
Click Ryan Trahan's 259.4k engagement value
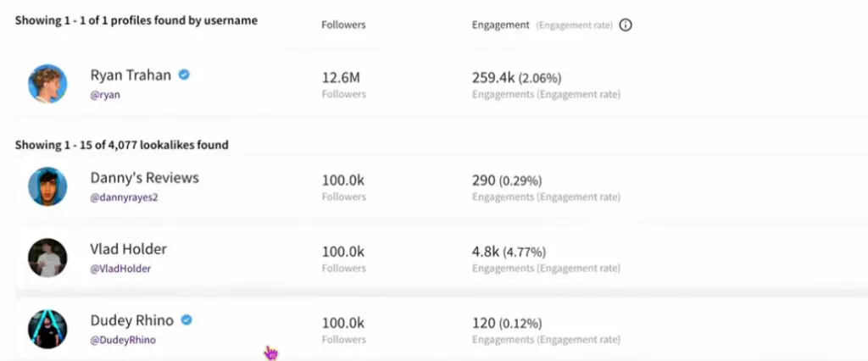point(492,77)
